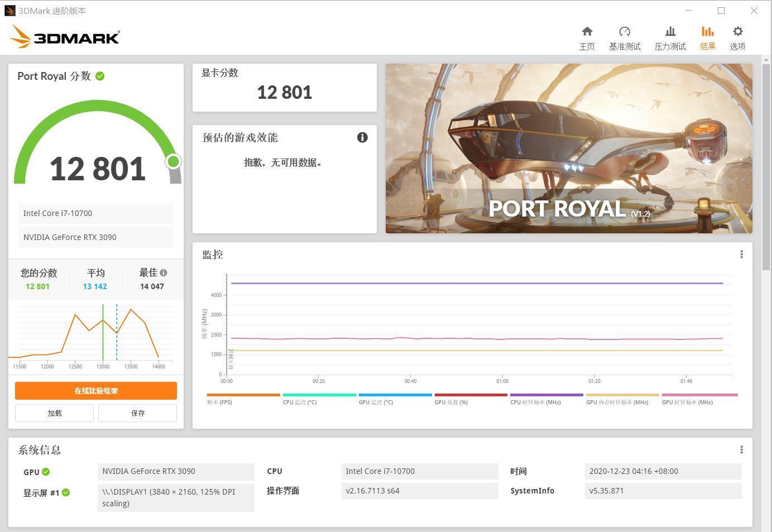Toggle GPU 时钟频率 (MHz) pink legend
This screenshot has width=772, height=532.
pyautogui.click(x=700, y=399)
